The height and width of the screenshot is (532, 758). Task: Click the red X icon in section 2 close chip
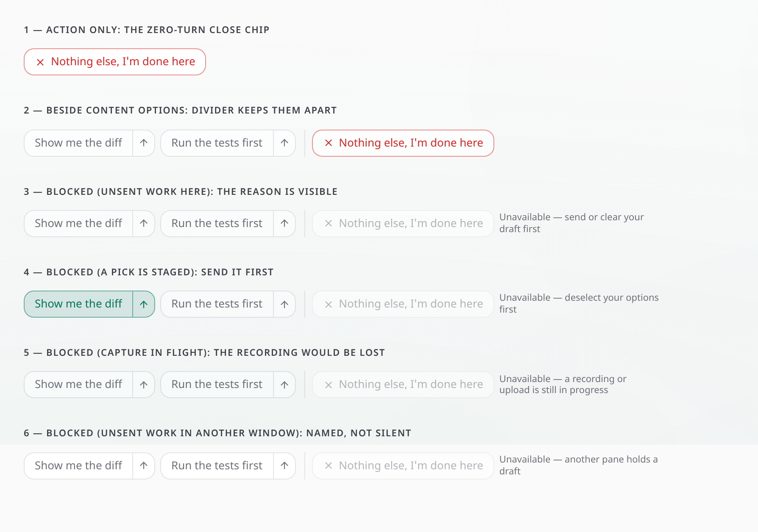[x=329, y=143]
